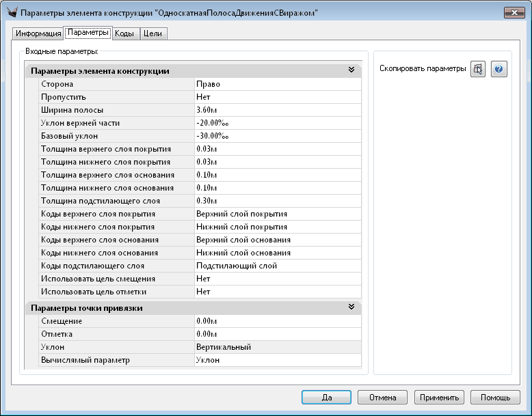
Task: Switch to the Информация tab
Action: click(38, 33)
